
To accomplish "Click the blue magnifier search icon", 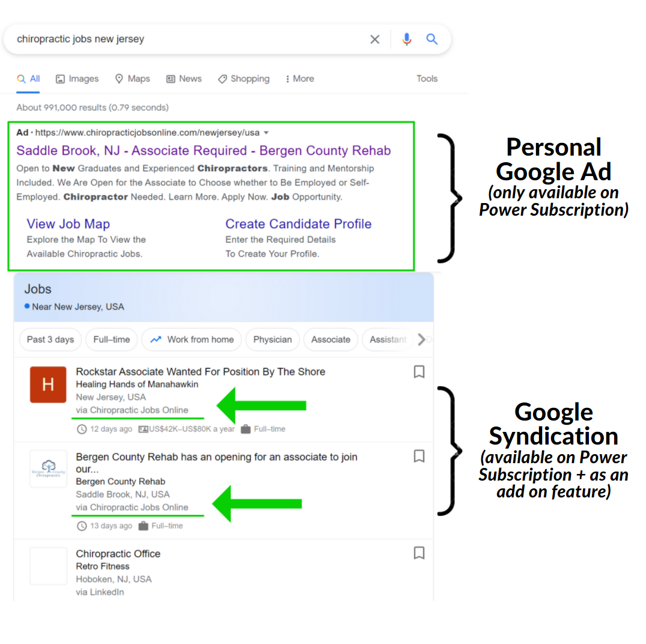I will tap(431, 39).
